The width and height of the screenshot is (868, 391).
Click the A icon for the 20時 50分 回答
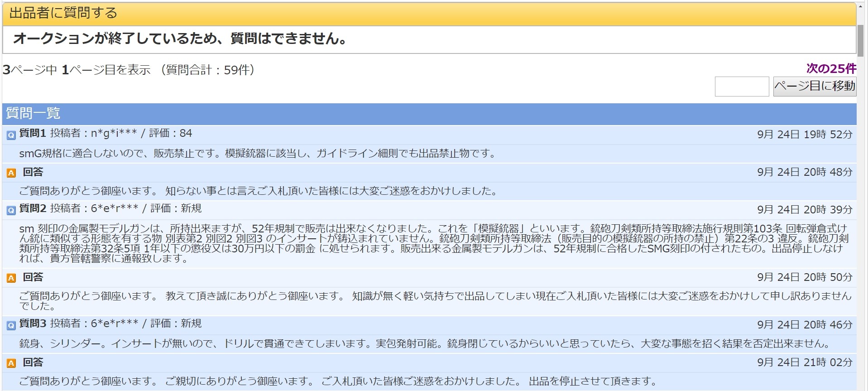point(11,278)
